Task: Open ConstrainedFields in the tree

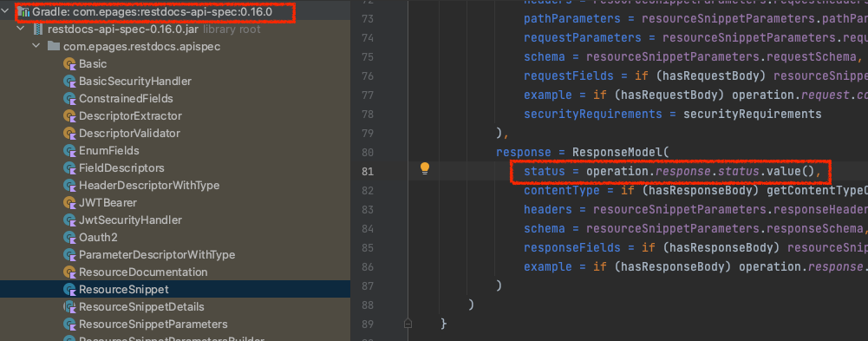Action: (127, 99)
